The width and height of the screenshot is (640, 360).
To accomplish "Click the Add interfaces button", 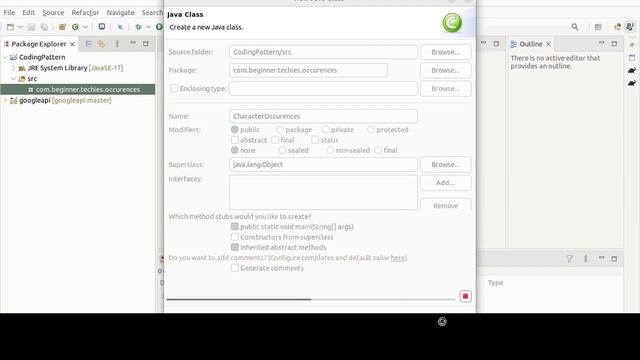I will [445, 183].
